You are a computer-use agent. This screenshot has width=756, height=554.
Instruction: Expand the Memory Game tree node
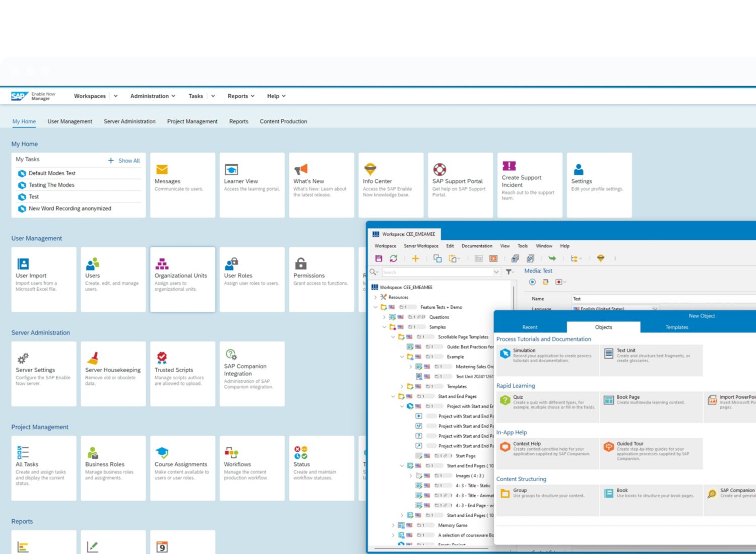[x=393, y=525]
